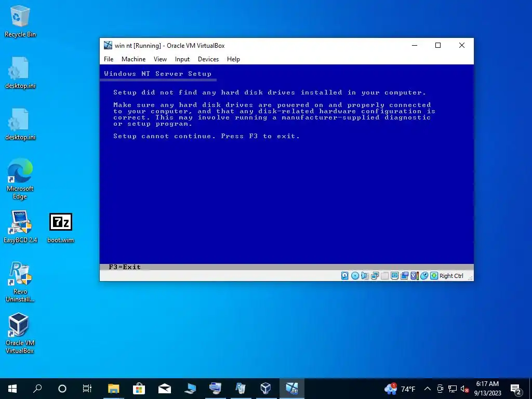Show hidden system tray icons
This screenshot has width=532, height=399.
pyautogui.click(x=428, y=389)
